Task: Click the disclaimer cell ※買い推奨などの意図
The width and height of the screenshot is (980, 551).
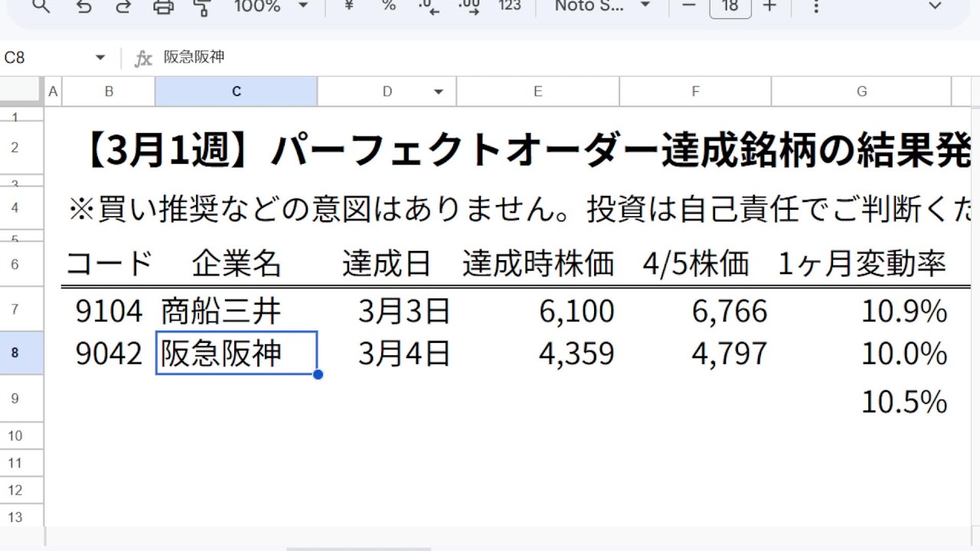Action: coord(521,209)
